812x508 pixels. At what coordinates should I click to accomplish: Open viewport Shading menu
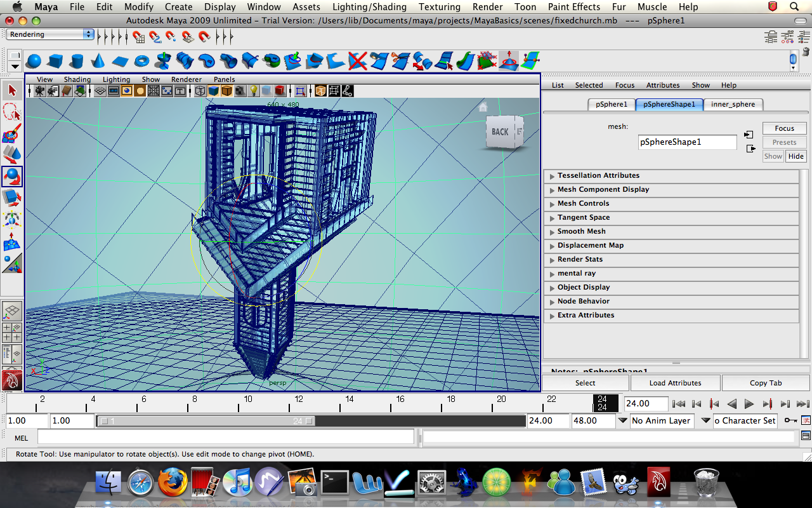pyautogui.click(x=77, y=79)
